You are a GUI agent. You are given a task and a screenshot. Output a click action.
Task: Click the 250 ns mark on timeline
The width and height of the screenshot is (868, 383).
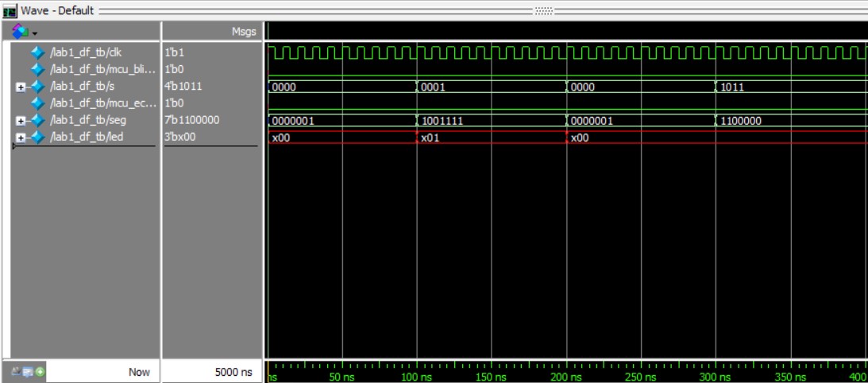click(641, 377)
